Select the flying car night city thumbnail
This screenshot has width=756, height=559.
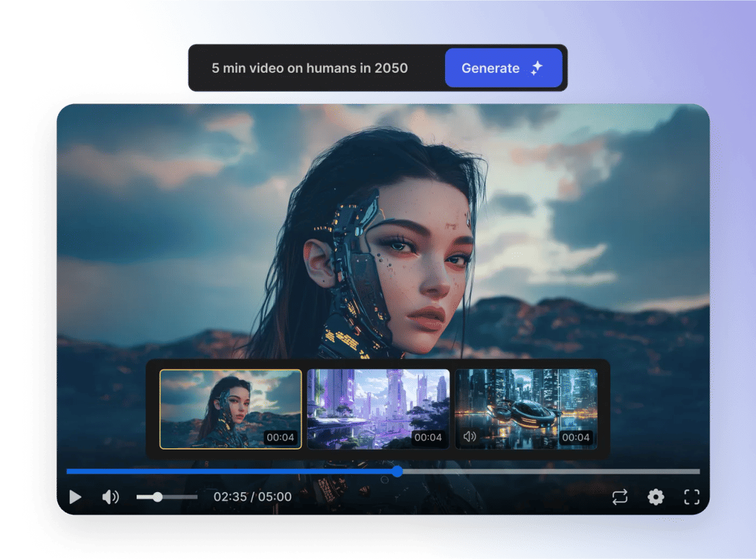[x=526, y=408]
